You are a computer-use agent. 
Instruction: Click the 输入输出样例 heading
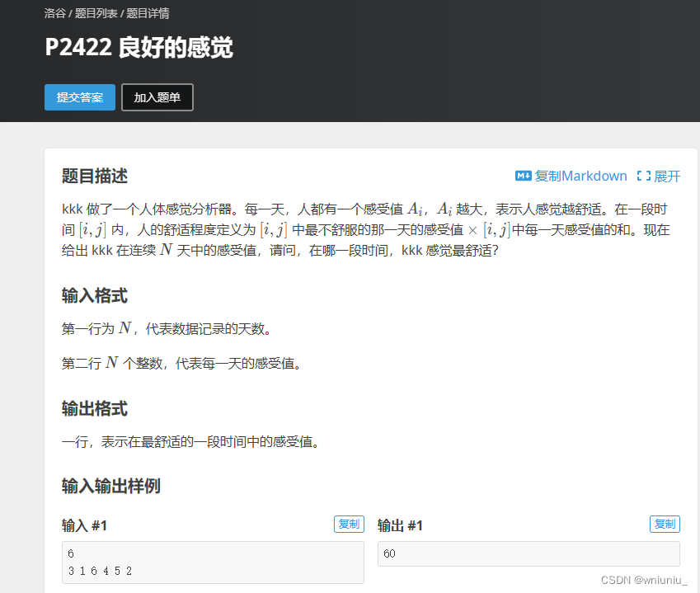pos(111,486)
